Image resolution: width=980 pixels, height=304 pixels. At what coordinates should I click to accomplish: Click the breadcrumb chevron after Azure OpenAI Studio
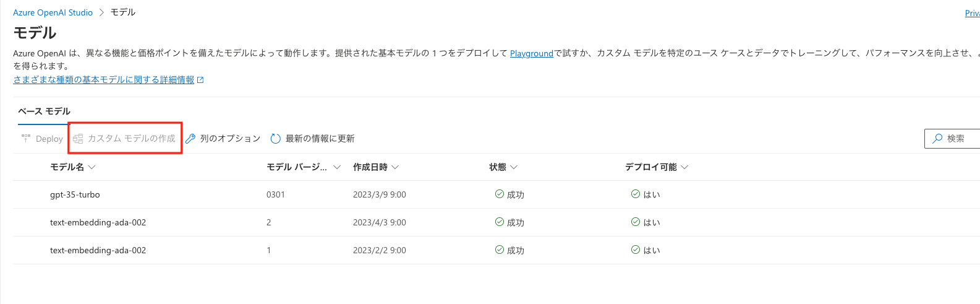tap(101, 12)
